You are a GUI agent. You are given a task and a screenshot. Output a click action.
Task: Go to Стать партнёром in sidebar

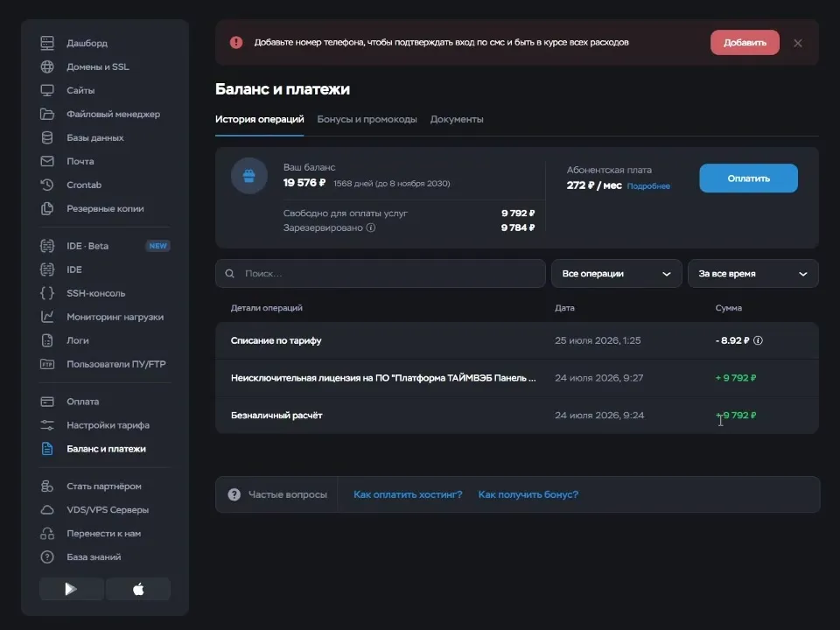pos(104,486)
